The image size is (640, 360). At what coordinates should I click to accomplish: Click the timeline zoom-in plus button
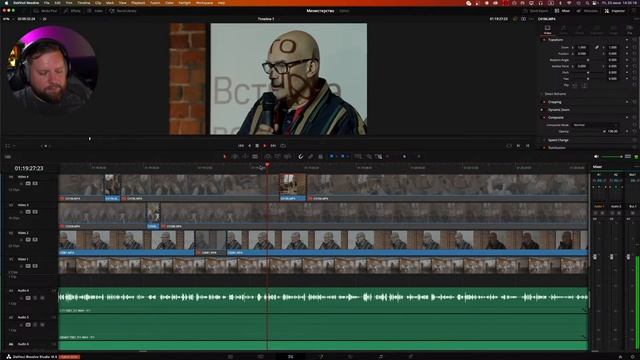(419, 156)
